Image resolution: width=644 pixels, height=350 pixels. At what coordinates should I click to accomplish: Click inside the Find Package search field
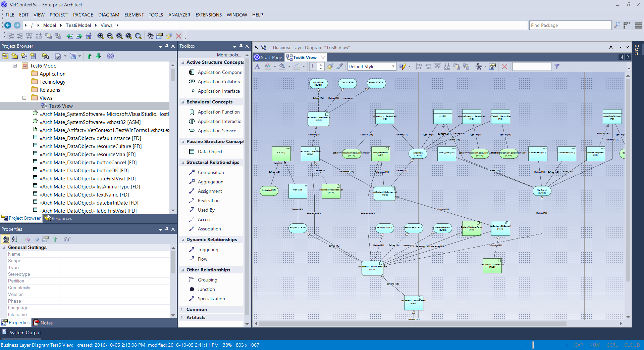coord(570,25)
